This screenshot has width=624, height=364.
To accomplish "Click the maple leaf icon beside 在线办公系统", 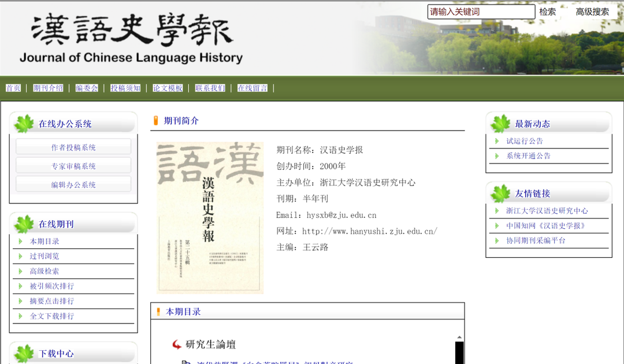I will pos(24,124).
